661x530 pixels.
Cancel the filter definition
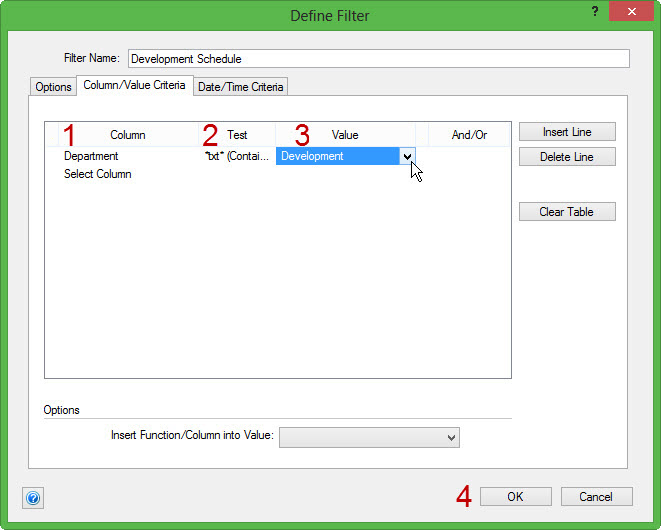(x=596, y=497)
